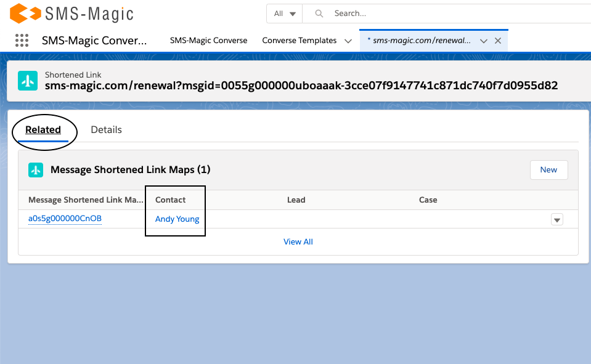591x364 pixels.
Task: Click the Lead column header
Action: pyautogui.click(x=296, y=200)
